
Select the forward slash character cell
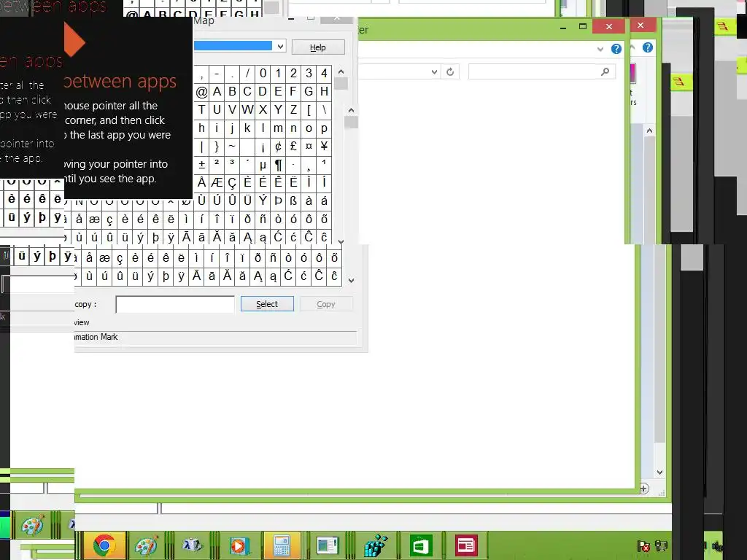click(x=247, y=74)
